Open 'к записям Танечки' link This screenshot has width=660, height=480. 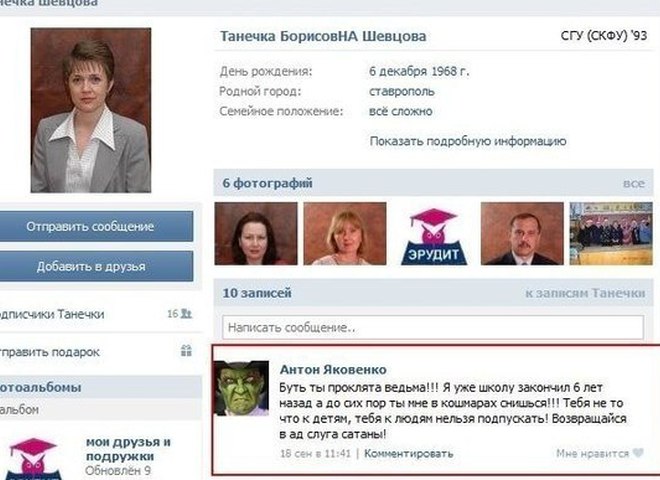coord(585,293)
